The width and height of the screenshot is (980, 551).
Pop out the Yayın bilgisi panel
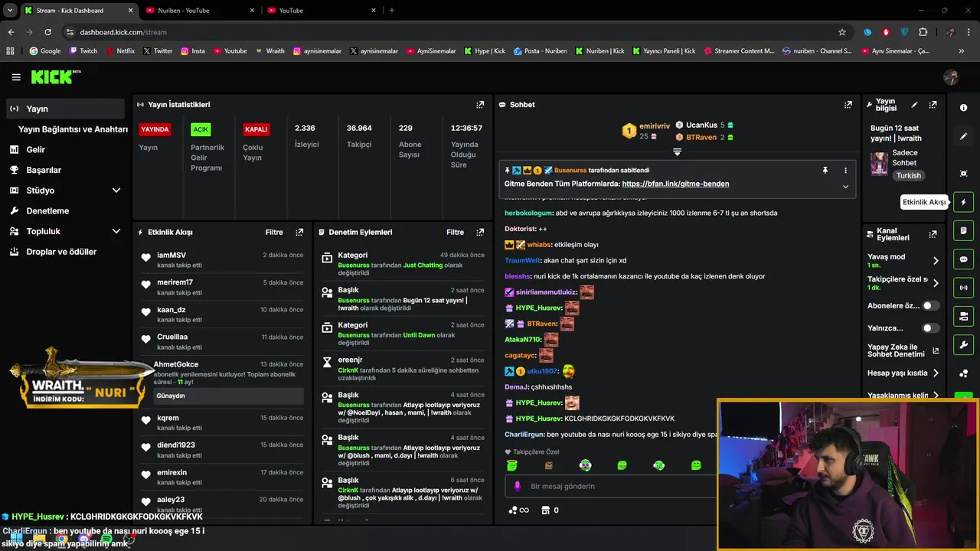[933, 105]
